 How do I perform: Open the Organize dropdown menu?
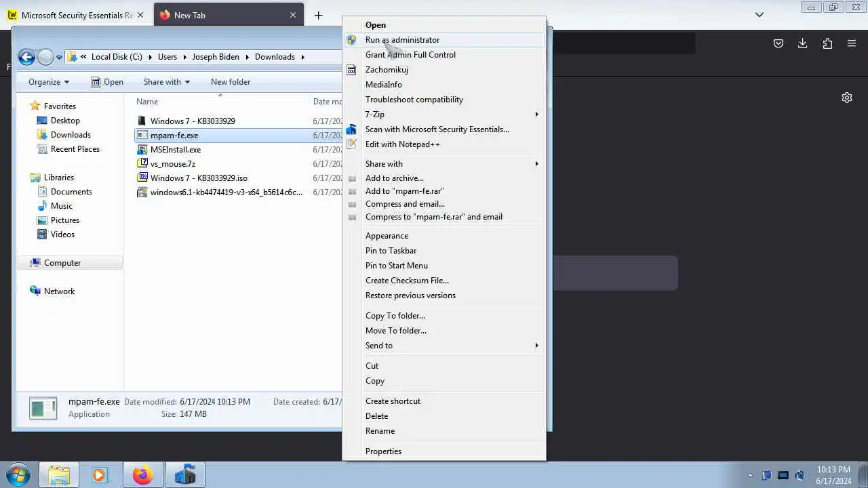click(x=49, y=82)
